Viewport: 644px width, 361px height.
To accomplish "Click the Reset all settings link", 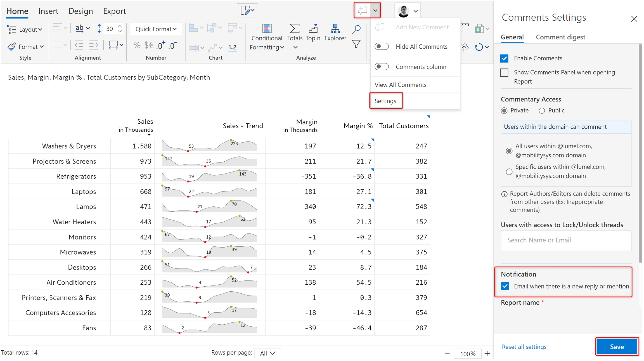I will click(x=524, y=347).
